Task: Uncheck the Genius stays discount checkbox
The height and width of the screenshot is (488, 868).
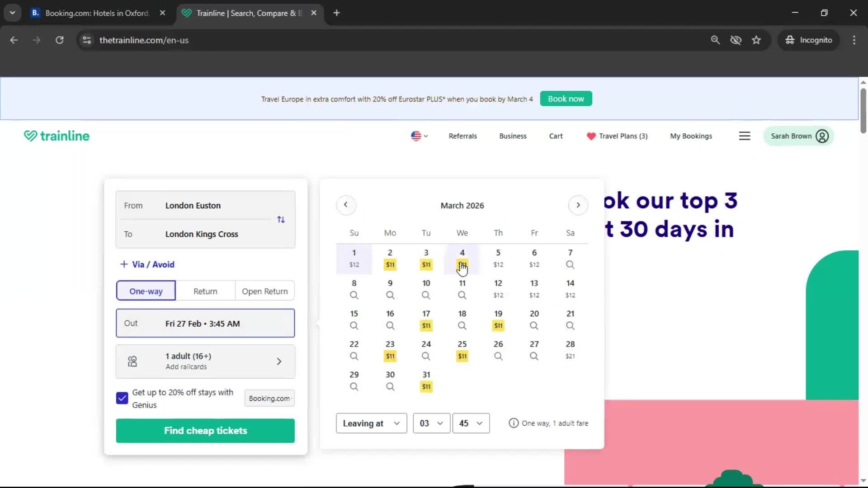Action: tap(121, 398)
